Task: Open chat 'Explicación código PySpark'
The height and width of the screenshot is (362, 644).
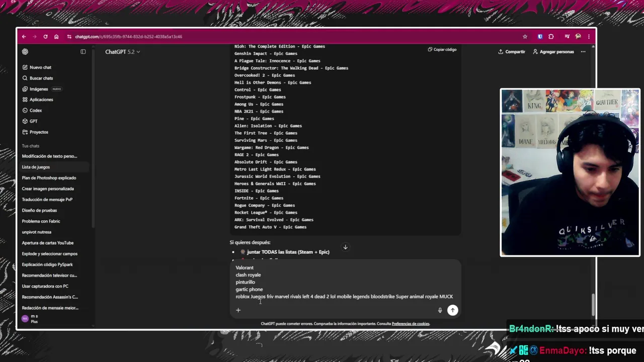Action: click(x=47, y=264)
